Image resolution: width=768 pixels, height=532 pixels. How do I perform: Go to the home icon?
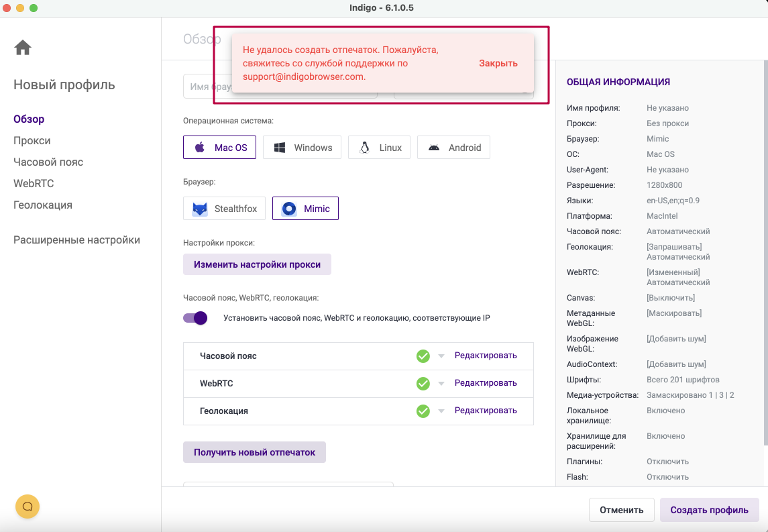(23, 48)
